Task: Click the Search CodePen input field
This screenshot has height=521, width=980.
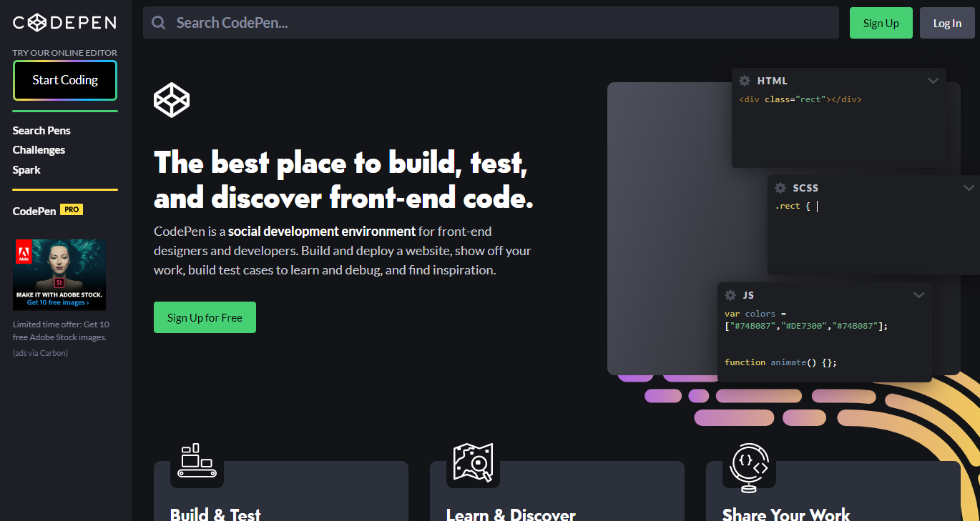Action: click(x=491, y=23)
